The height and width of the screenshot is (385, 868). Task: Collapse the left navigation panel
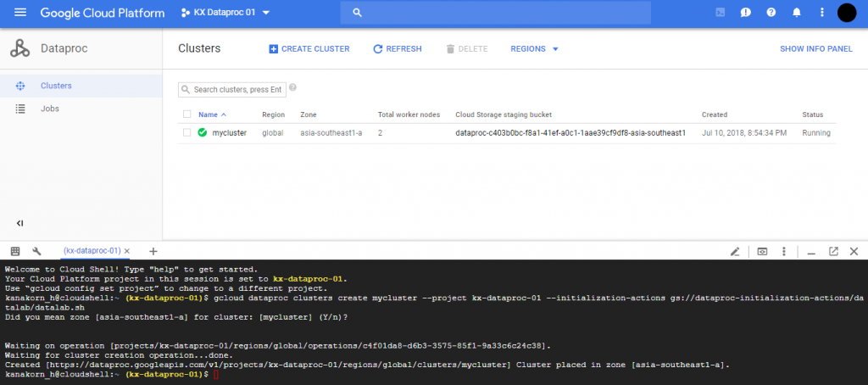point(20,223)
